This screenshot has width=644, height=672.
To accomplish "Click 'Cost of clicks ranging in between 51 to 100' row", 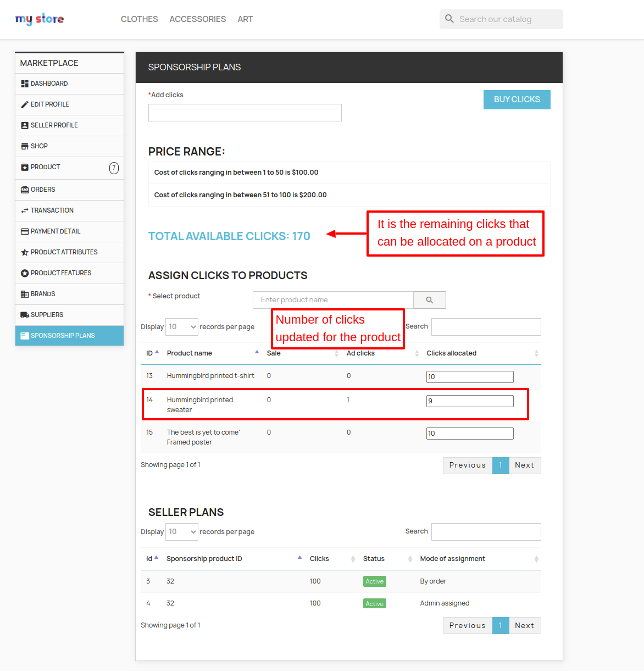I will [349, 195].
